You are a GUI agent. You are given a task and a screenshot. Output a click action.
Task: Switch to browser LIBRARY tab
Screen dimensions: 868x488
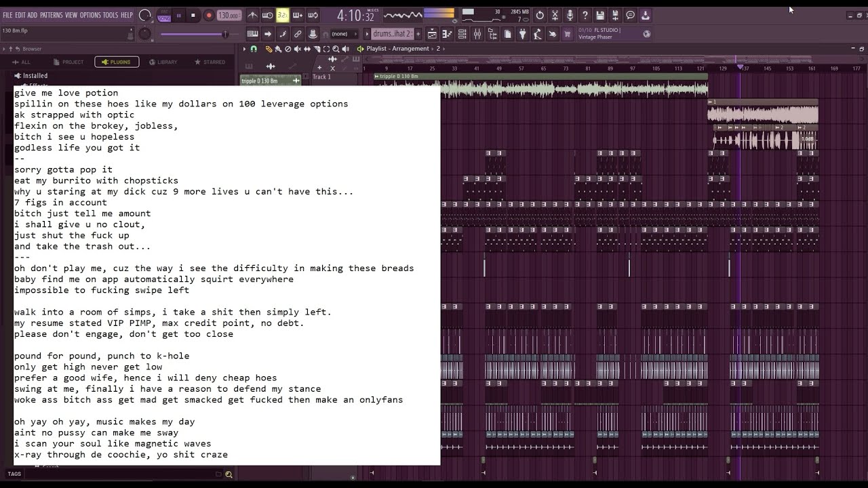(163, 62)
